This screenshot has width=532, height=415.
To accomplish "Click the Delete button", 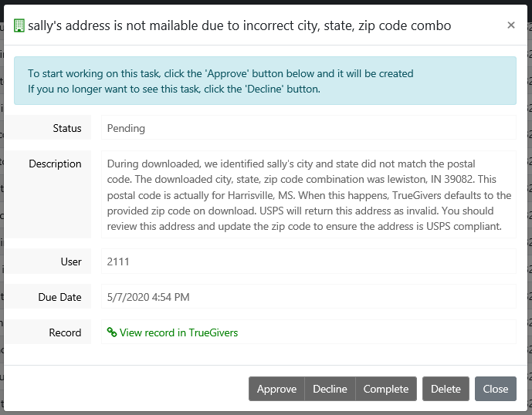I will [446, 389].
